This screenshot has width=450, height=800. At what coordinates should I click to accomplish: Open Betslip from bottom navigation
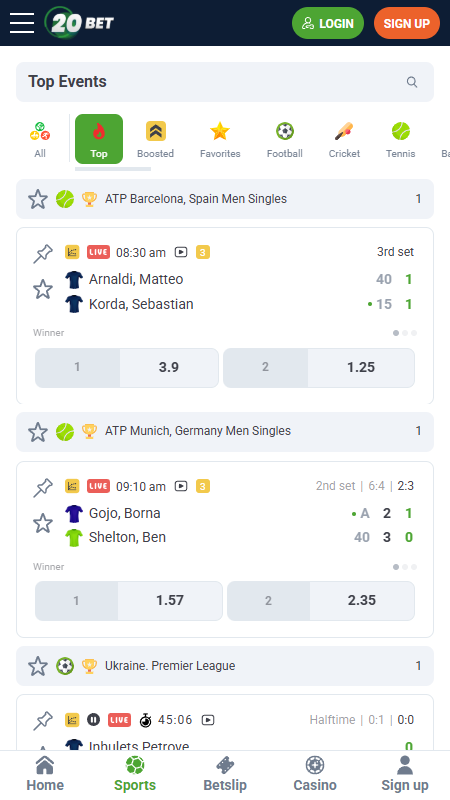click(x=225, y=774)
